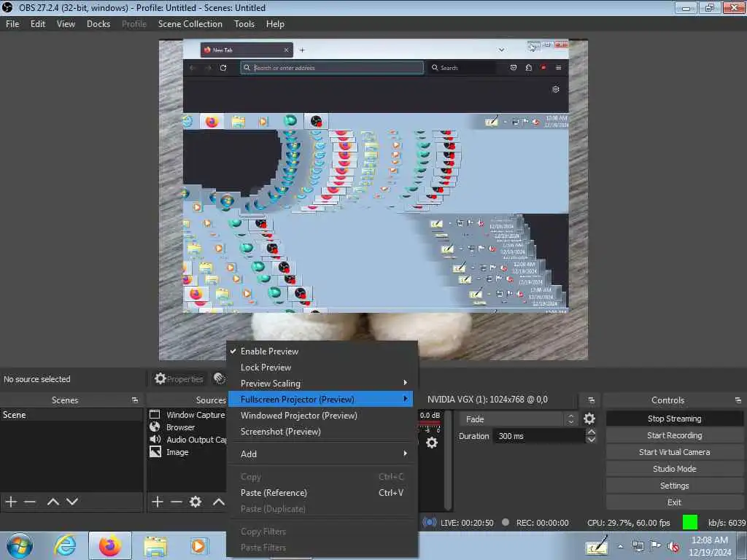Screen dimensions: 747x560
Task: Click the taskbar clock showing 12:08 AM
Action: tap(709, 546)
